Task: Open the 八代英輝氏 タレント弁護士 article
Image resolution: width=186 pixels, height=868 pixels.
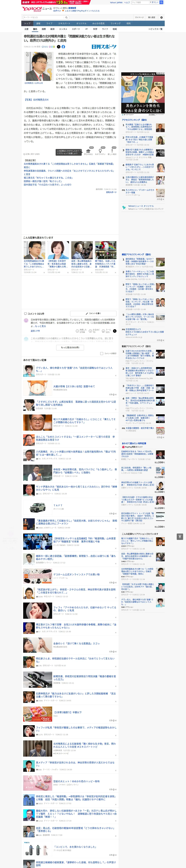Action: (x=76, y=453)
